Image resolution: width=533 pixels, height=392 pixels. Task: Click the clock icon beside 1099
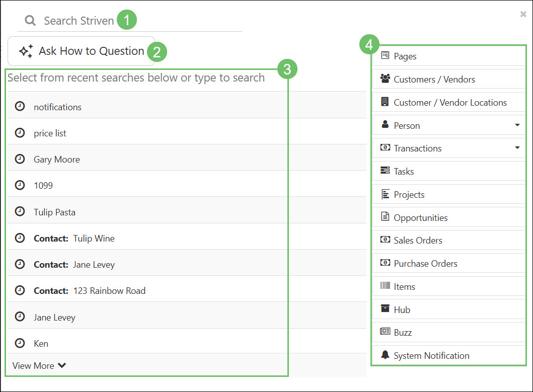click(x=20, y=185)
